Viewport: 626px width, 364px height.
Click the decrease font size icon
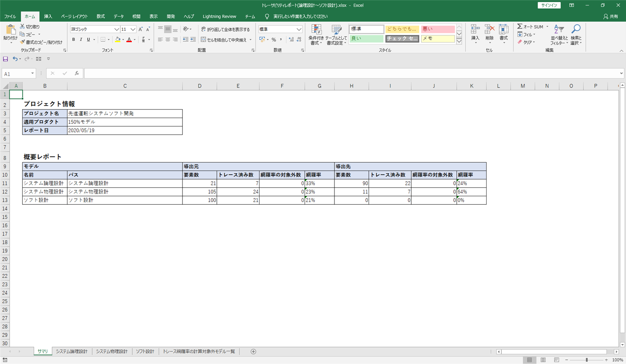(x=148, y=29)
